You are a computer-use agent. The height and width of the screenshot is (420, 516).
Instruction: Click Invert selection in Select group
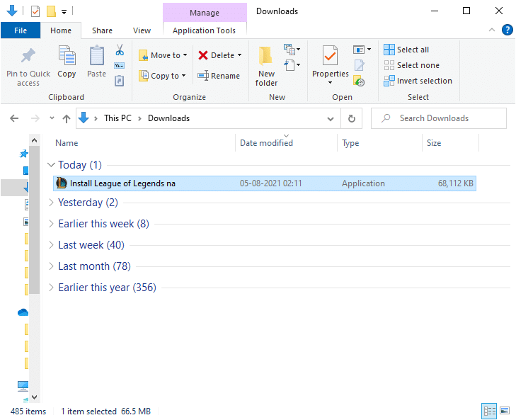418,81
